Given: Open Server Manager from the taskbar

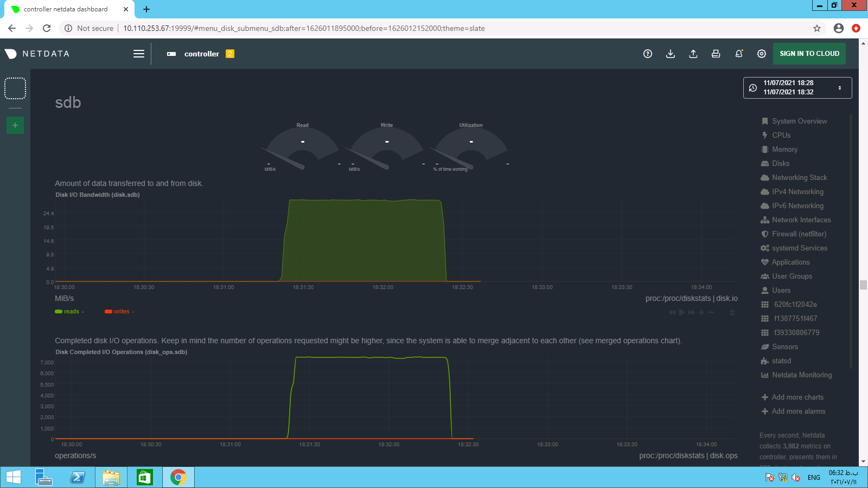Looking at the screenshot, I should 44,477.
